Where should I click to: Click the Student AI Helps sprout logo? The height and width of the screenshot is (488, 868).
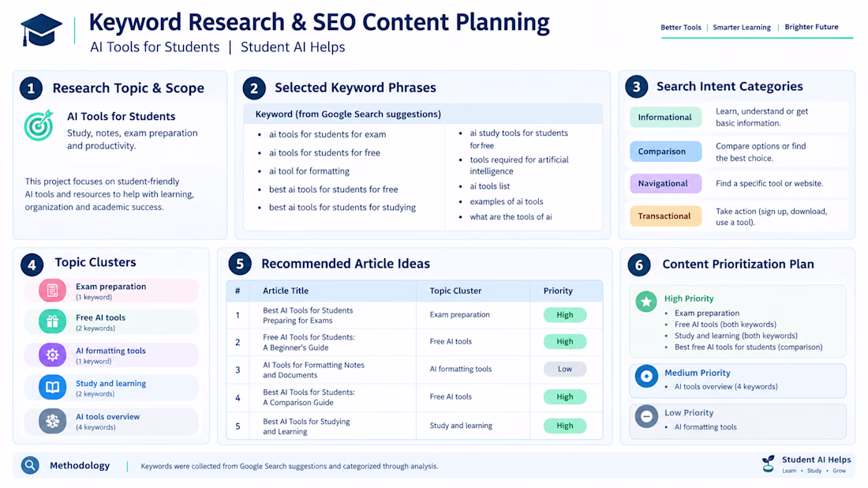(x=769, y=464)
